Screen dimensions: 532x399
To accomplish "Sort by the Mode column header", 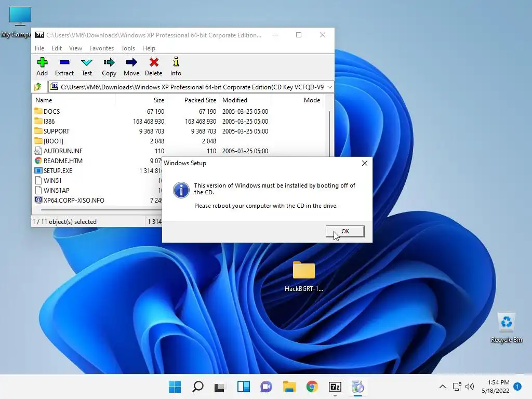I will tap(297, 100).
